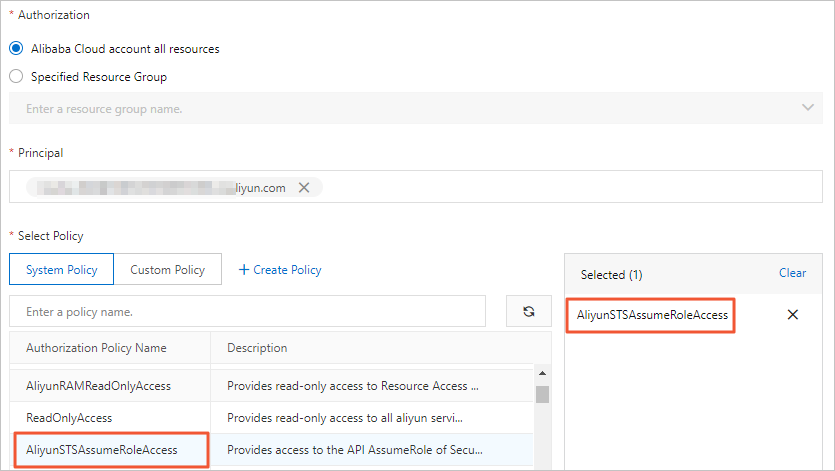The width and height of the screenshot is (835, 471).
Task: Switch to Custom Policy tab
Action: [167, 270]
